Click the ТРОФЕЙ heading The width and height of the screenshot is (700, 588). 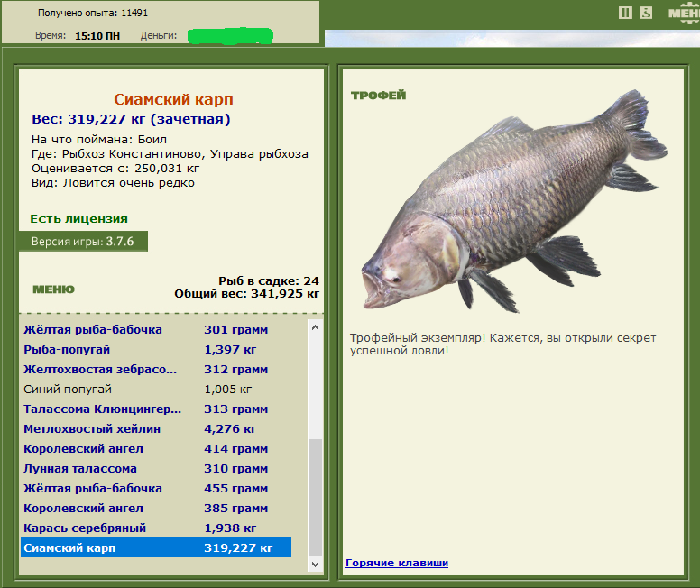[x=379, y=95]
